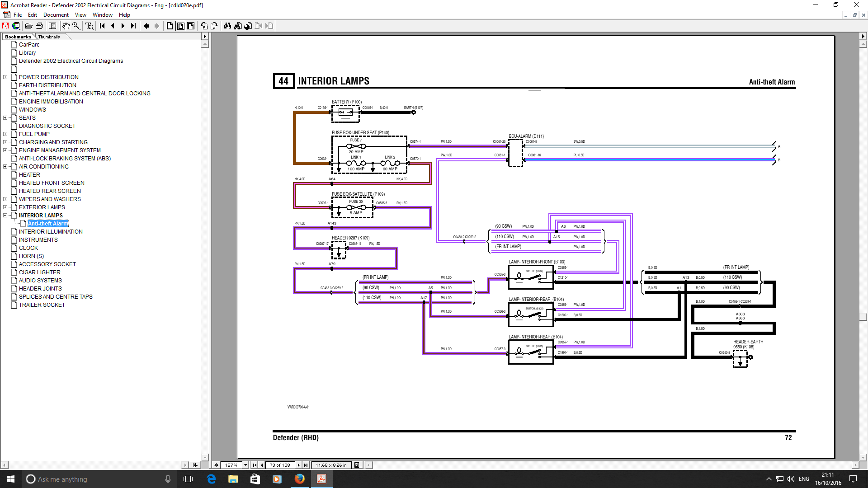Open the DIAGNOSTIC SOCKET bookmark

[47, 126]
